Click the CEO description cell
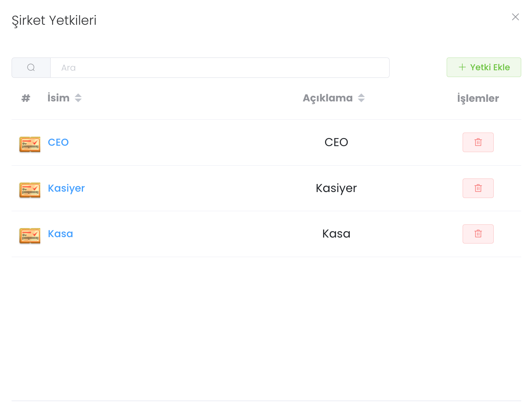Screen dimensions: 532x416 coord(336,142)
